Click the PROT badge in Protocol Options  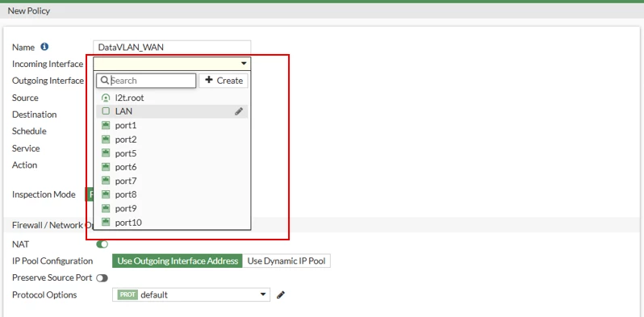128,295
